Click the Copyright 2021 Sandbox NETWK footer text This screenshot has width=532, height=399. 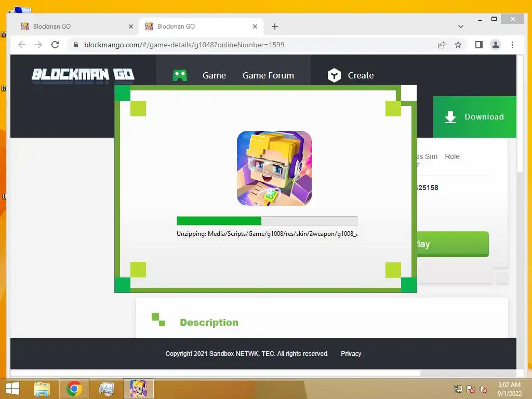pyautogui.click(x=247, y=353)
